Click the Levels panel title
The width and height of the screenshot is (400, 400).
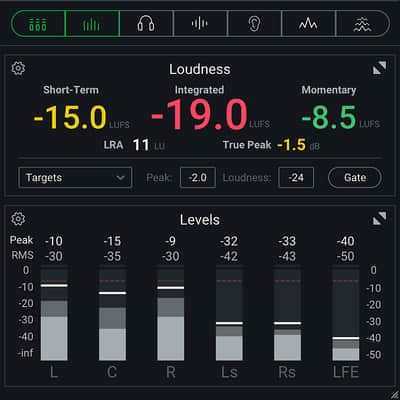pos(200,220)
